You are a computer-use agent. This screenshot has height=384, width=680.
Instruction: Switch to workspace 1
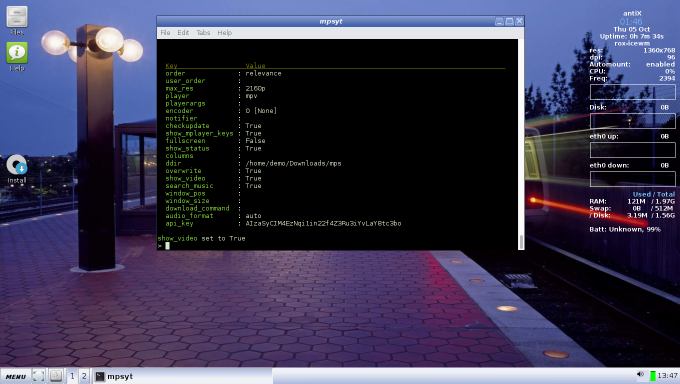[72, 376]
